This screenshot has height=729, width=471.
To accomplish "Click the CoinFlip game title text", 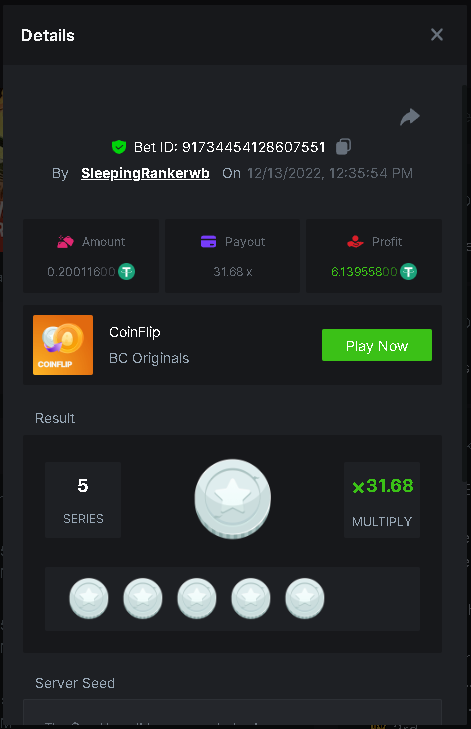I will (135, 332).
